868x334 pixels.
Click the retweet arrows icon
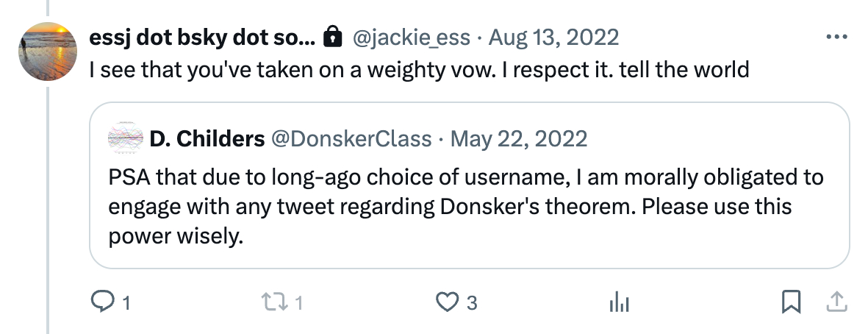point(271,302)
